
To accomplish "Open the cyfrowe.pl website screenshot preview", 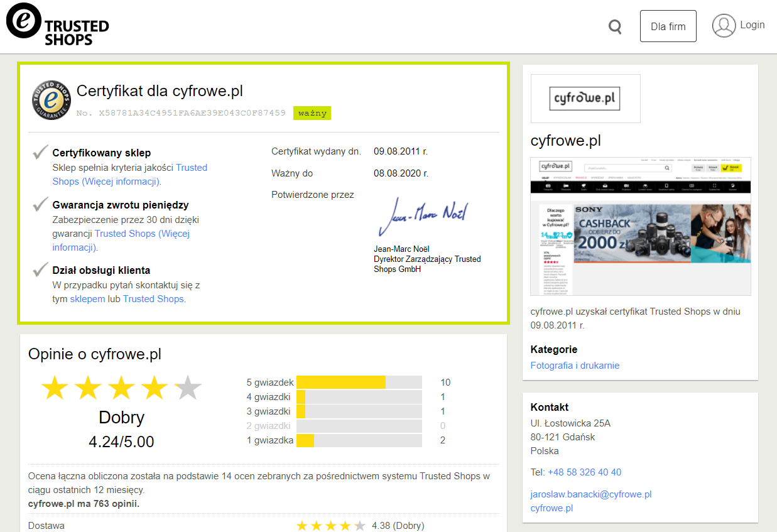I will pos(641,226).
